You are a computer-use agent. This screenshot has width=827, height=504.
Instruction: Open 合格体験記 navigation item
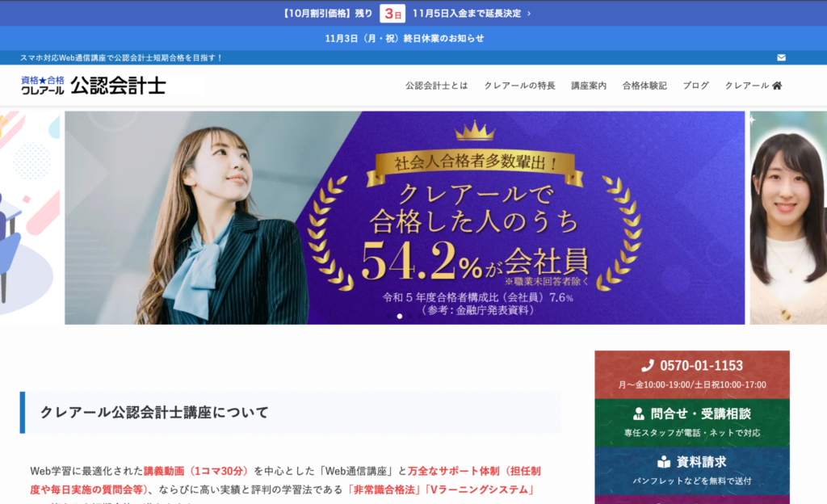[x=644, y=86]
